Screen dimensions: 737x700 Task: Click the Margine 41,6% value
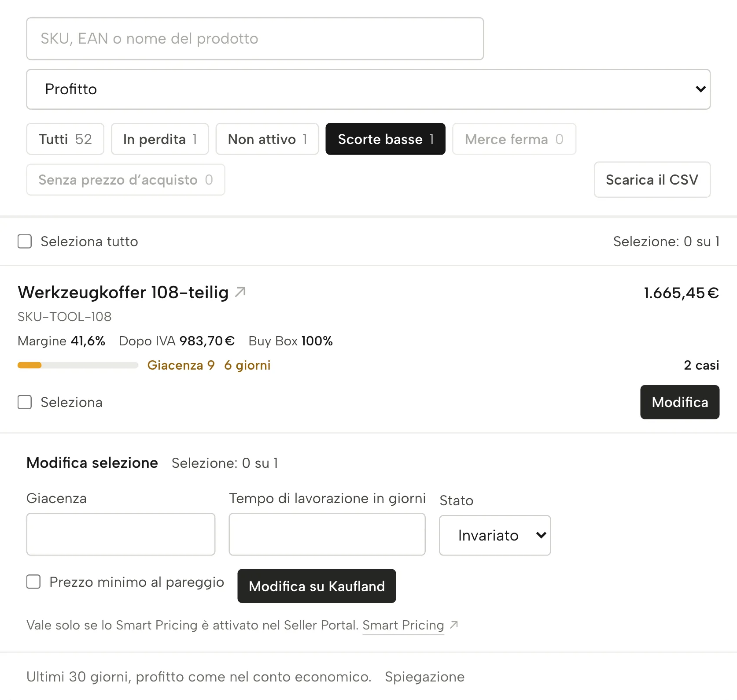tap(61, 341)
